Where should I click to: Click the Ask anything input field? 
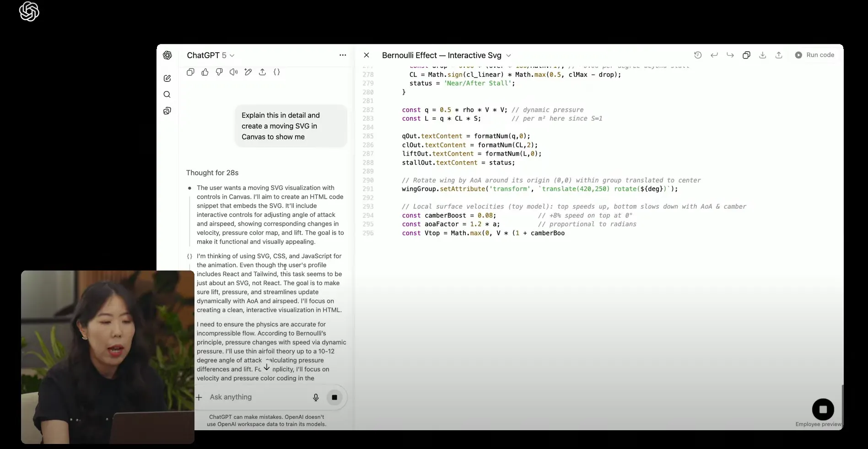(x=256, y=397)
